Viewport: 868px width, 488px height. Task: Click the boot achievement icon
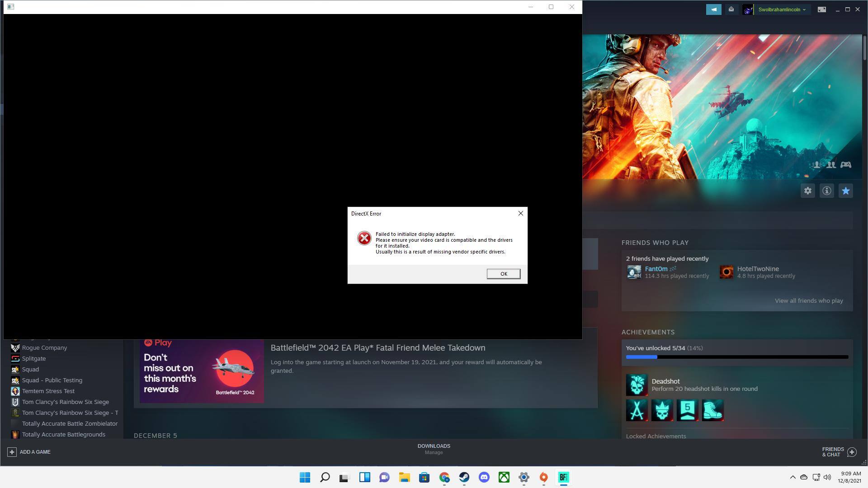[712, 410]
